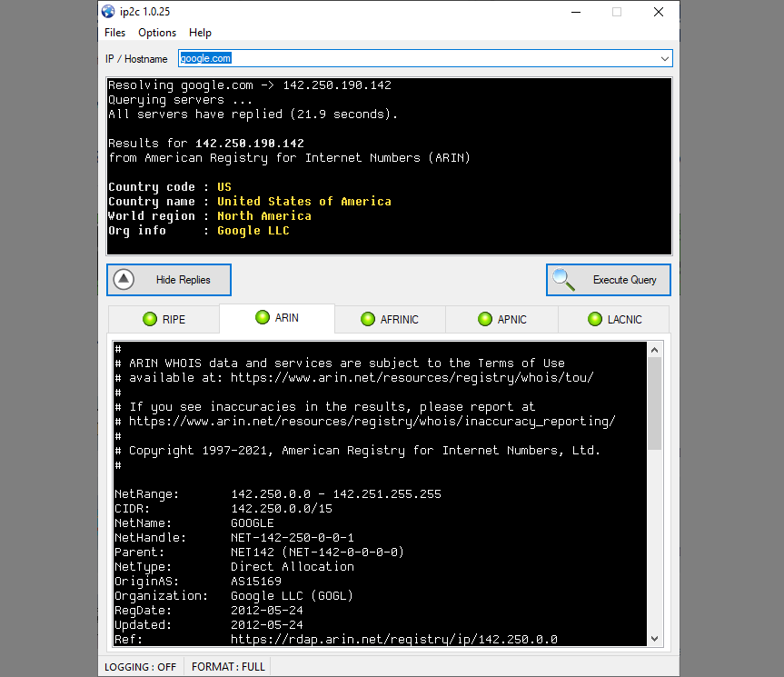The width and height of the screenshot is (784, 677).
Task: Run the Execute Query button
Action: (x=609, y=280)
